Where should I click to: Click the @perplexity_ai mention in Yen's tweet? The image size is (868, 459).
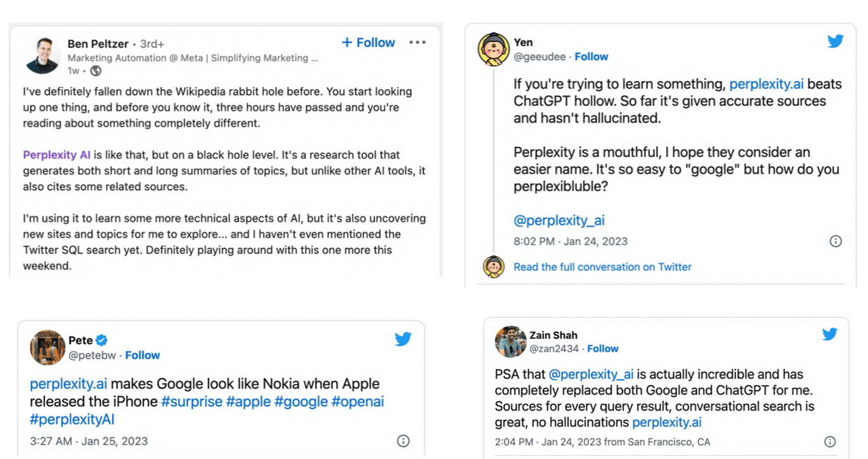[559, 221]
